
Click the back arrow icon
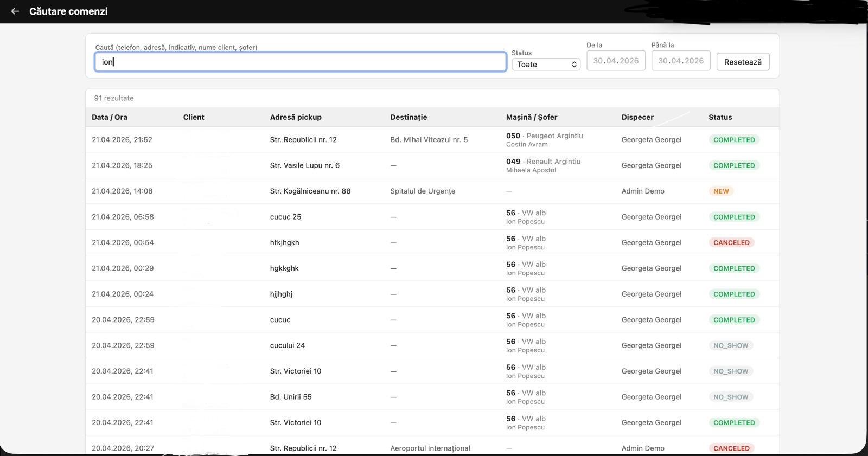pos(15,11)
